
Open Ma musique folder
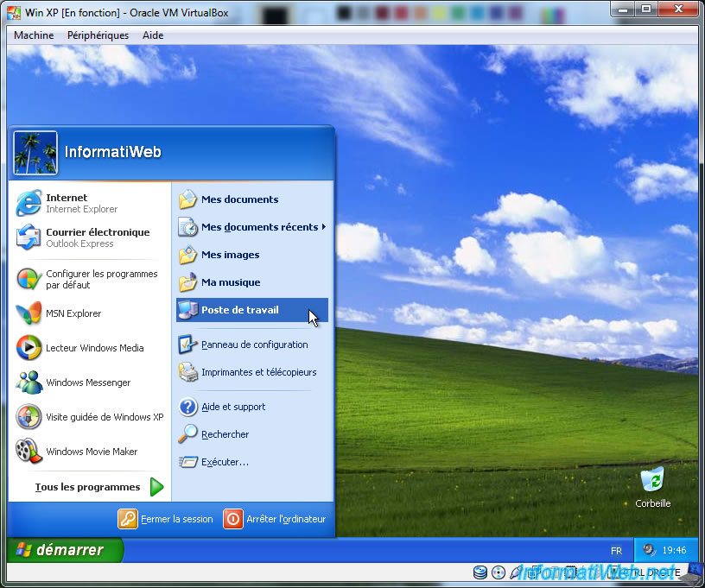(x=252, y=282)
